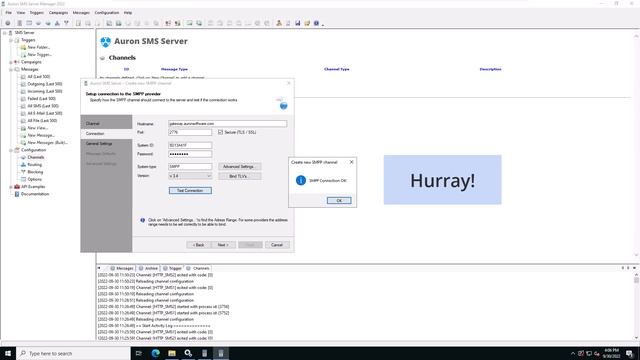Click the Options icon in the Configuration tree
The height and width of the screenshot is (360, 640).
[x=23, y=179]
